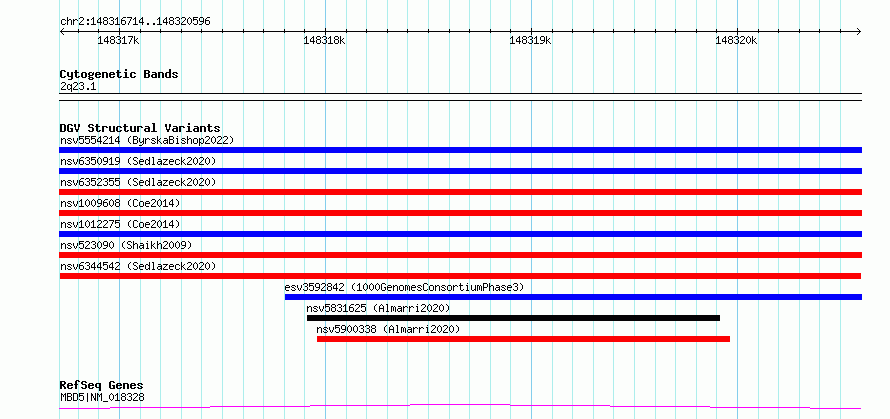The height and width of the screenshot is (419, 890).
Task: Open esv3592842 (1000GenomesConsortiumPhase3) label
Action: coord(404,287)
